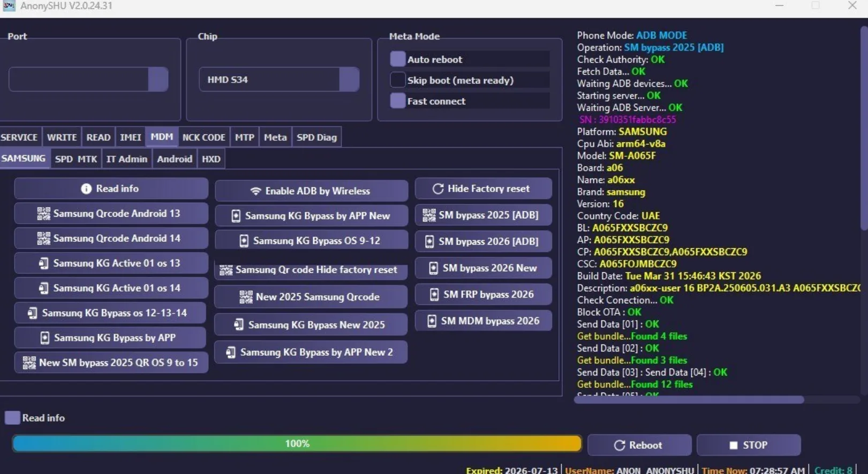Open the Meta tab
This screenshot has height=474, width=868.
(275, 137)
